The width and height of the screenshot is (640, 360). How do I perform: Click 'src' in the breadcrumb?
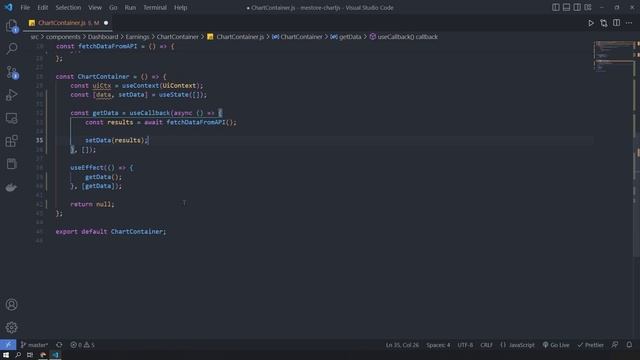point(34,37)
